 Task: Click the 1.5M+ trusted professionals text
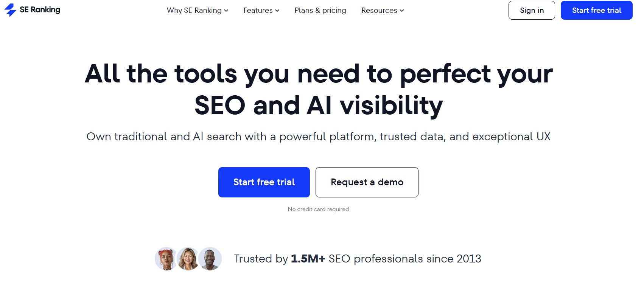point(358,259)
